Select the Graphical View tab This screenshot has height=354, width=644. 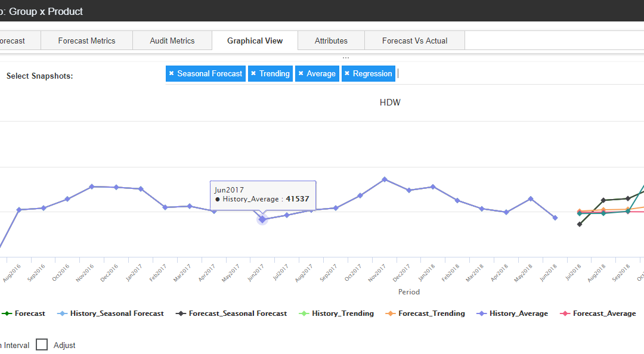tap(255, 41)
